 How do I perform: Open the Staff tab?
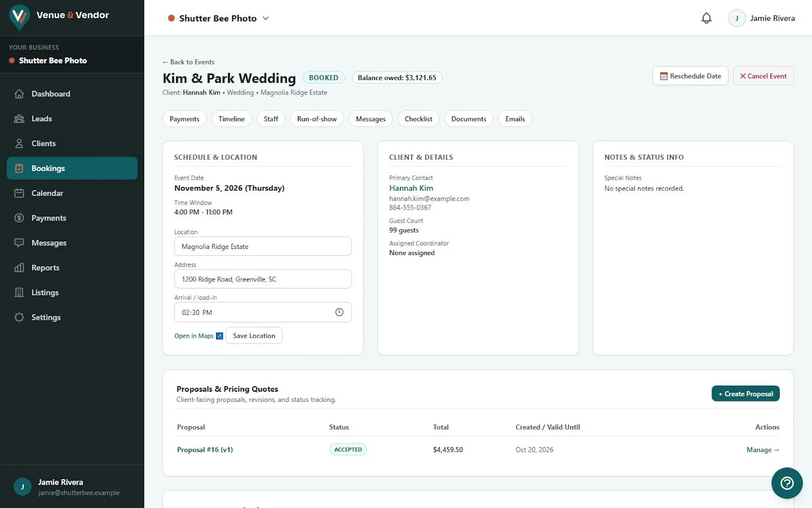(x=271, y=119)
